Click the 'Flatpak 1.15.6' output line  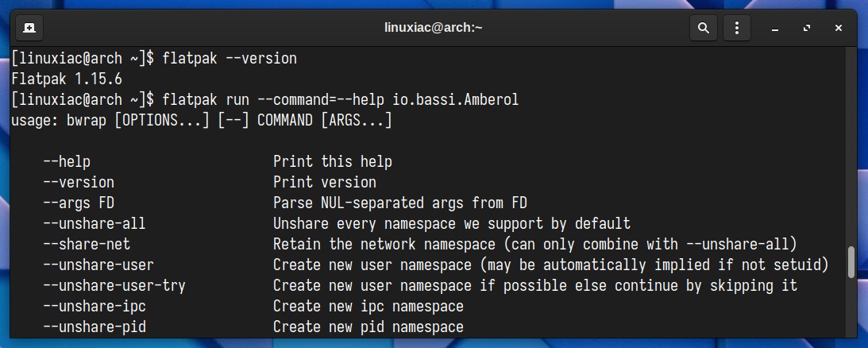(x=67, y=79)
